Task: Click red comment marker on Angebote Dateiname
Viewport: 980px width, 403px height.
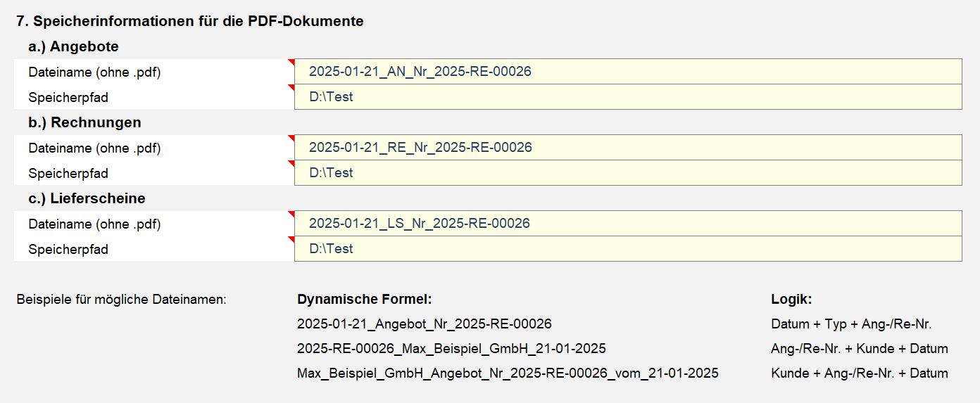Action: [291, 62]
